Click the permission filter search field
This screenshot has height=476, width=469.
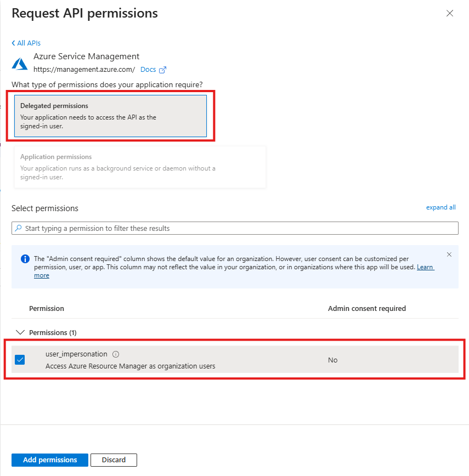(235, 228)
